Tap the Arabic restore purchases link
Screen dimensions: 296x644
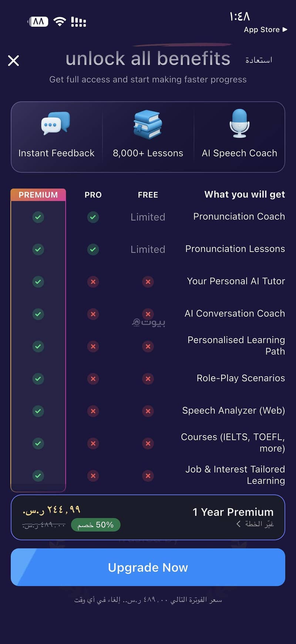(x=259, y=60)
